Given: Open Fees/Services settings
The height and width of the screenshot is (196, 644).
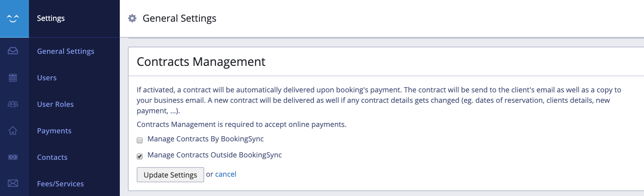Looking at the screenshot, I should tap(60, 184).
